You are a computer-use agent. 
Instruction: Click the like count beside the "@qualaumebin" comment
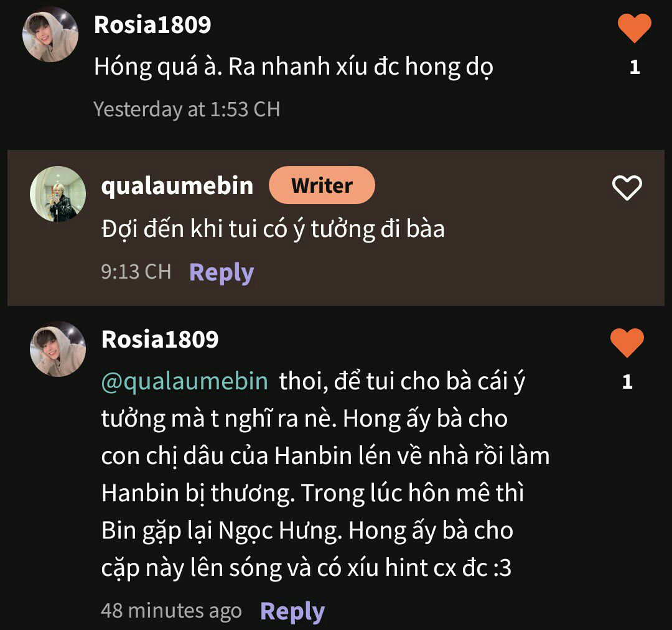point(627,382)
